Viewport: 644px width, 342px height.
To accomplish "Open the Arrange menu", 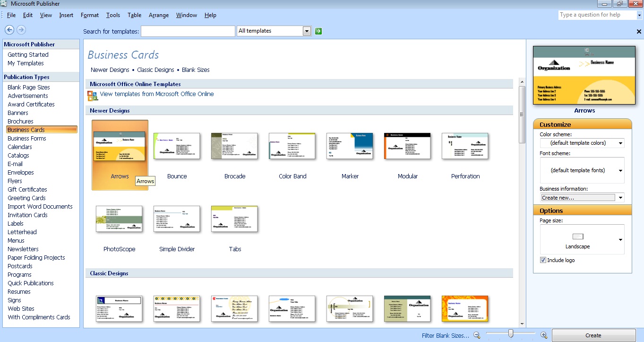I will (x=159, y=15).
